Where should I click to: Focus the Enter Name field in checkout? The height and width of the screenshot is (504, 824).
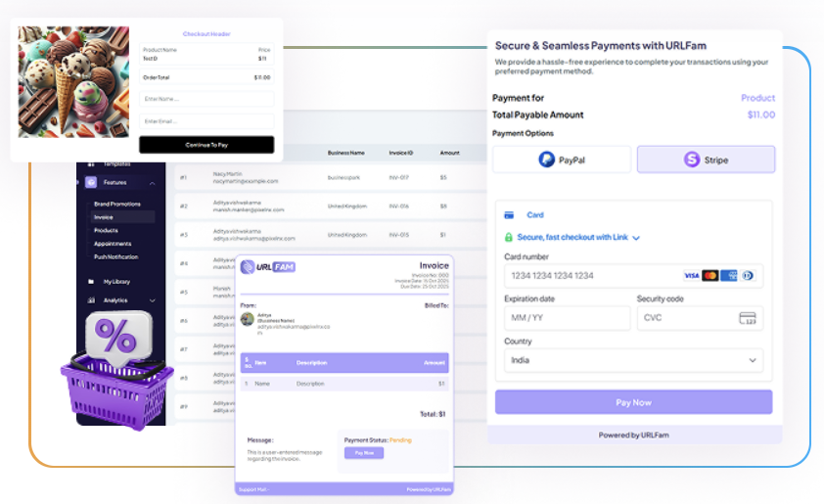[x=206, y=99]
